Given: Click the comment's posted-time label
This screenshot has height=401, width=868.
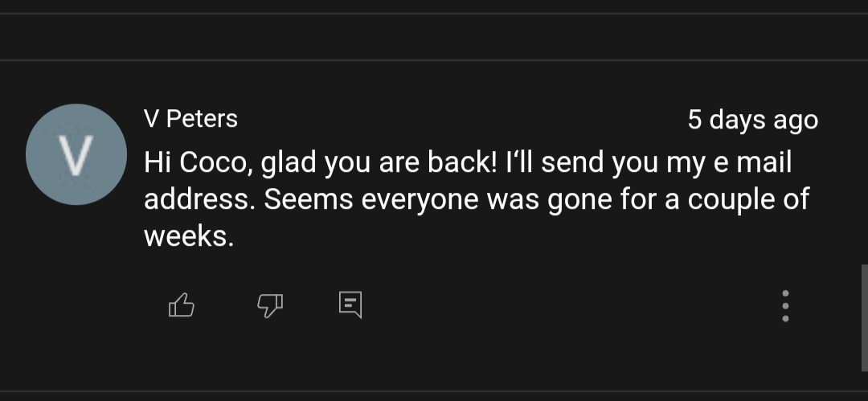Looking at the screenshot, I should (x=752, y=120).
